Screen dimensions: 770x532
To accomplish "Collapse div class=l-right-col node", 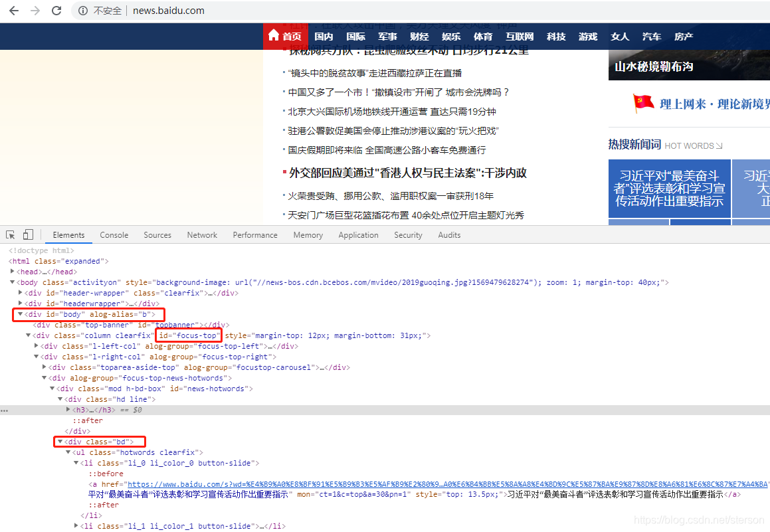I will (36, 357).
